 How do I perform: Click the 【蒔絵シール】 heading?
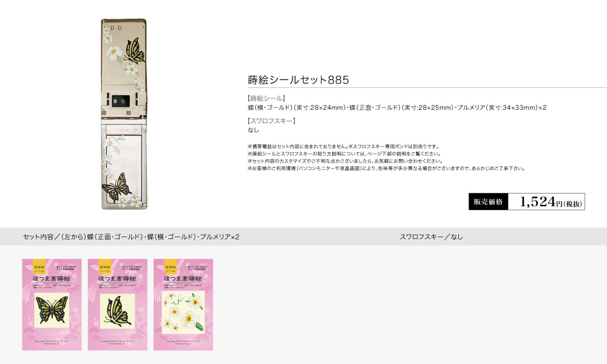click(266, 98)
